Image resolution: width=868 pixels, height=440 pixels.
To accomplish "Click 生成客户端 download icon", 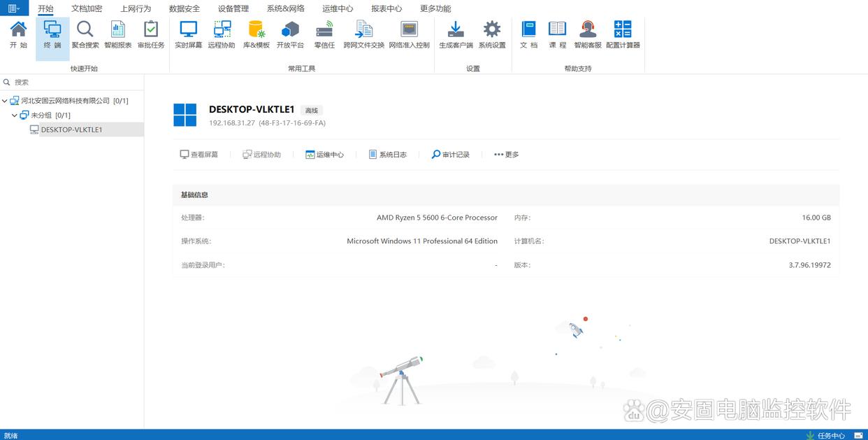I will [x=456, y=34].
